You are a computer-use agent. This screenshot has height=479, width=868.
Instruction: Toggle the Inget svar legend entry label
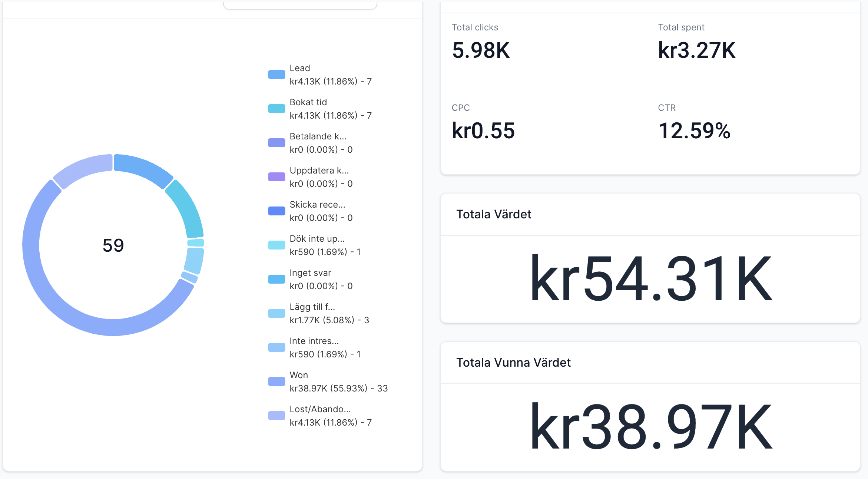pos(310,273)
